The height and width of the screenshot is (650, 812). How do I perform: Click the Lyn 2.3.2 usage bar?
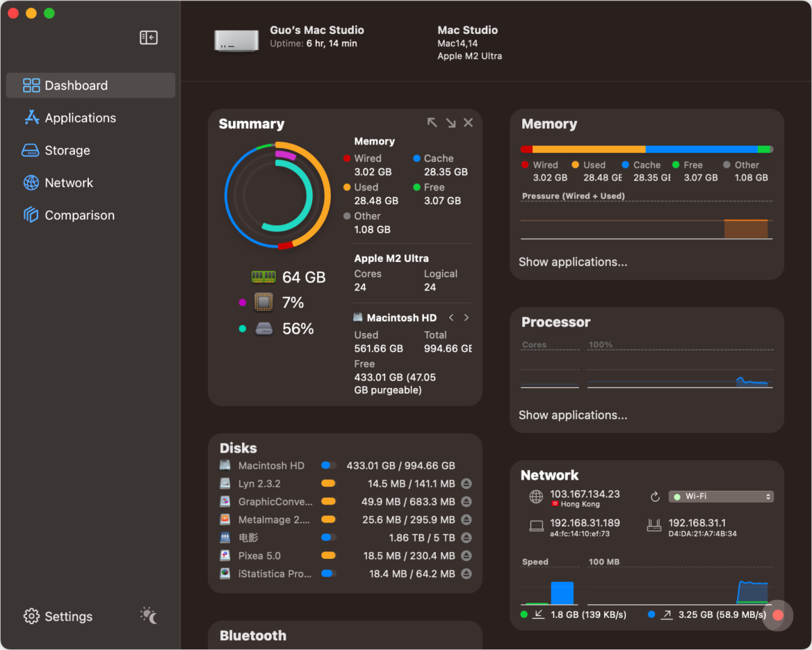[x=328, y=483]
